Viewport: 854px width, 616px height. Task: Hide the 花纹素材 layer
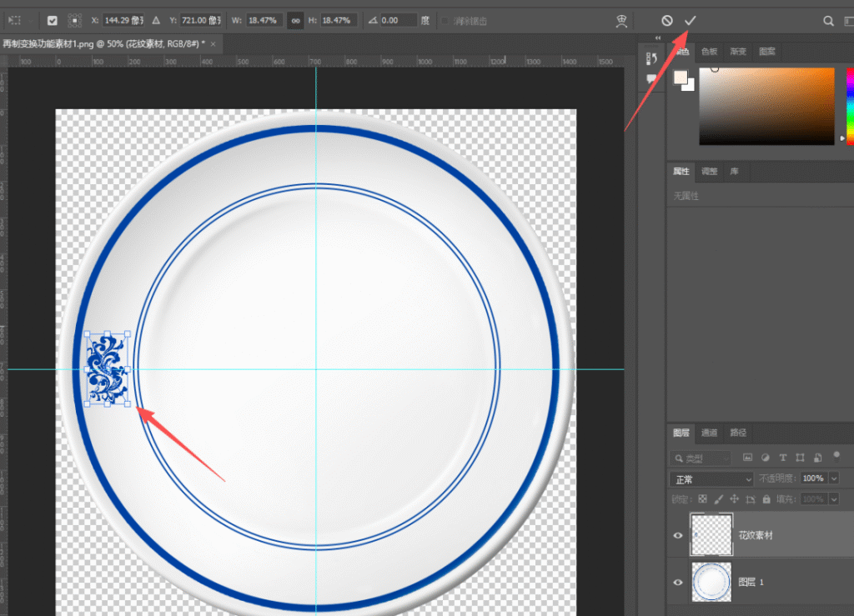coord(678,535)
